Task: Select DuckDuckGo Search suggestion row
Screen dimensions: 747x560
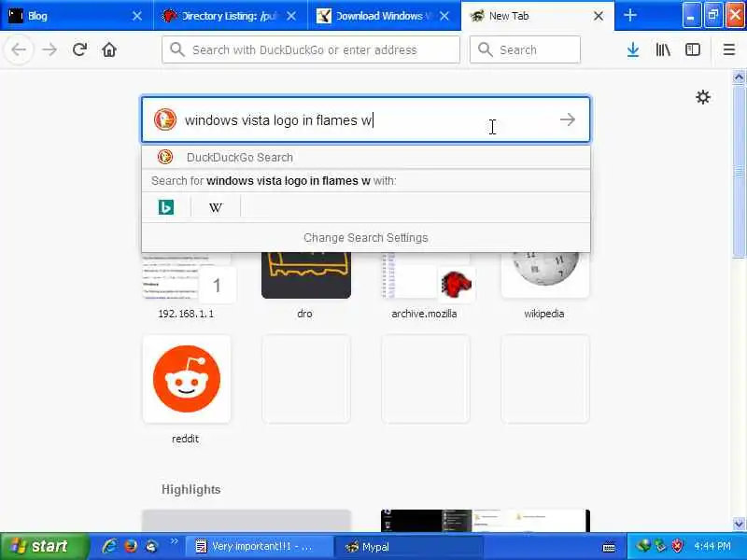Action: (x=366, y=157)
